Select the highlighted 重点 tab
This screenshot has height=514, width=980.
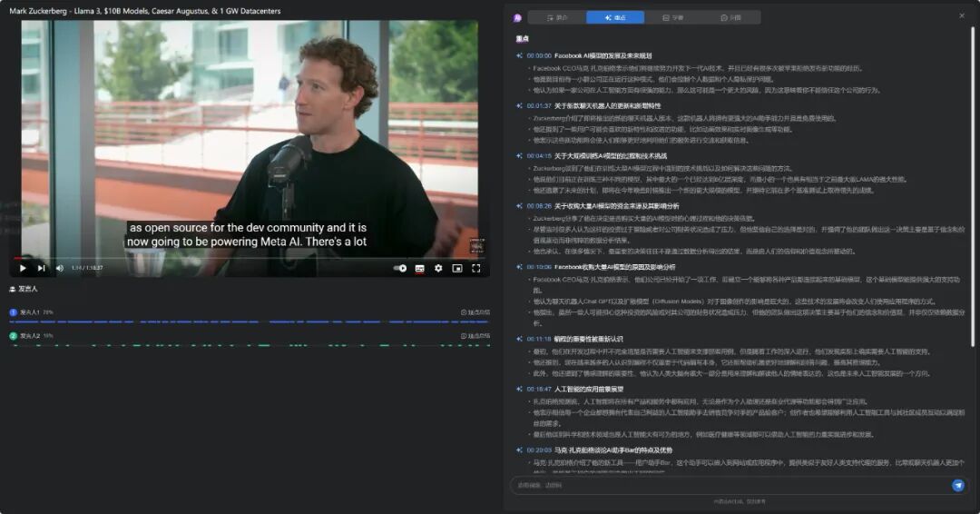point(615,17)
